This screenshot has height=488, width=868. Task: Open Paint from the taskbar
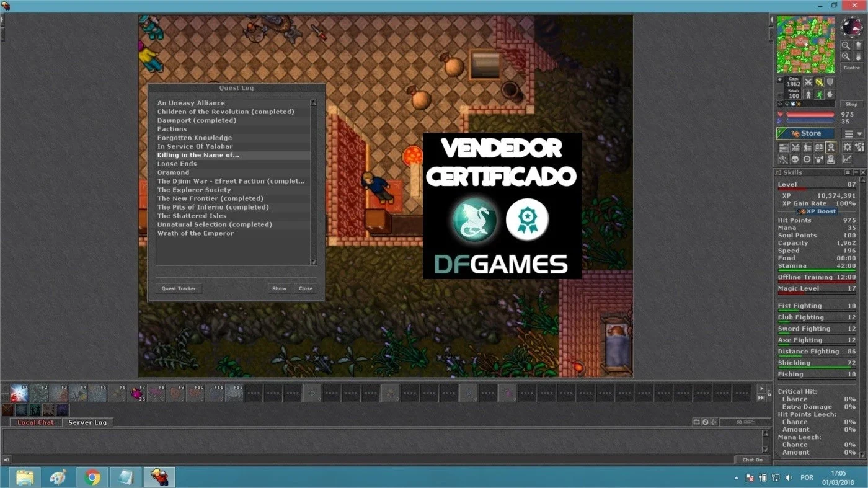point(58,477)
